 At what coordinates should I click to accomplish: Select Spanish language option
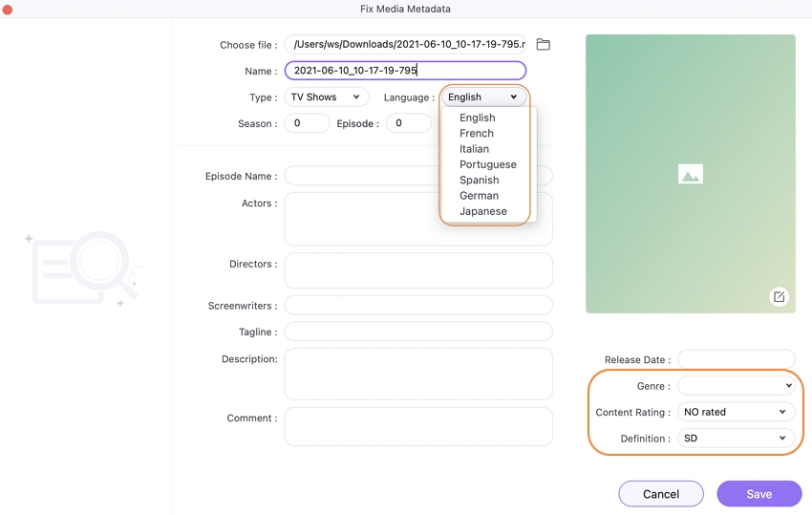479,180
